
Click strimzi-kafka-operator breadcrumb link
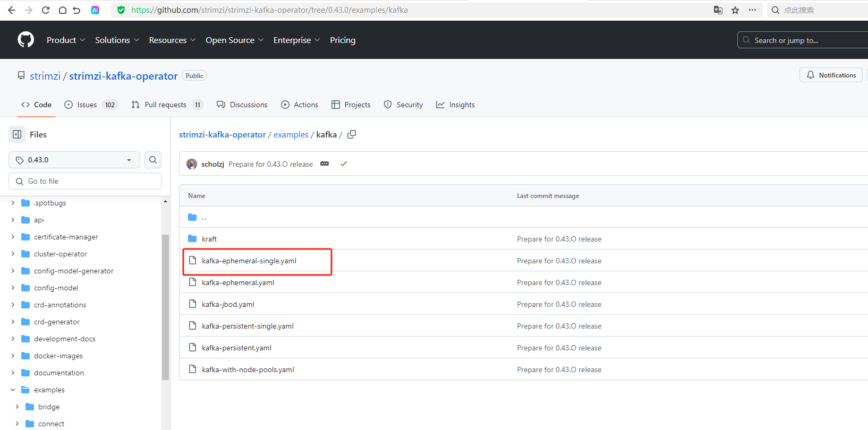coord(223,135)
